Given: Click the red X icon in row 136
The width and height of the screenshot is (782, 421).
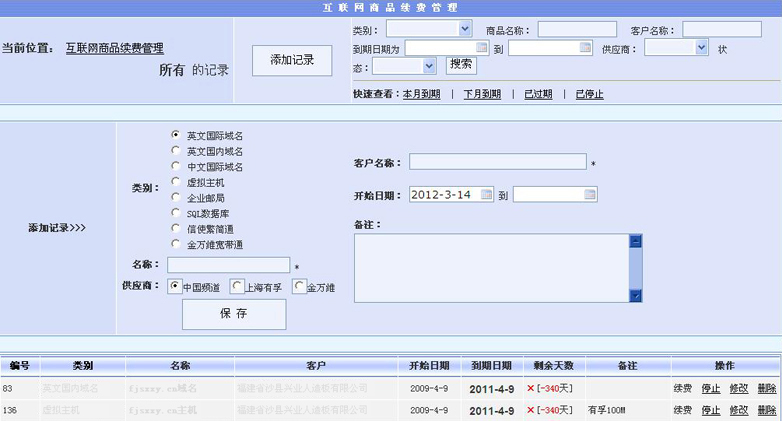Looking at the screenshot, I should pyautogui.click(x=530, y=410).
